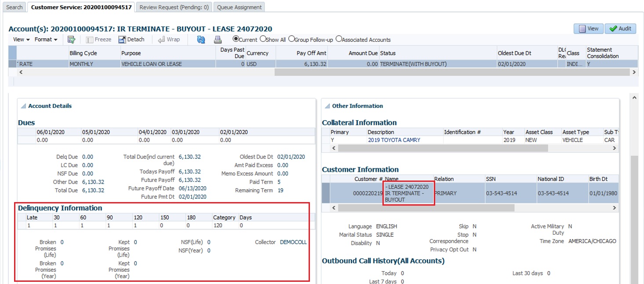Open the 2019 TOYOTA CAMRY collateral link
Viewport: 644px width, 284px height.
click(394, 140)
